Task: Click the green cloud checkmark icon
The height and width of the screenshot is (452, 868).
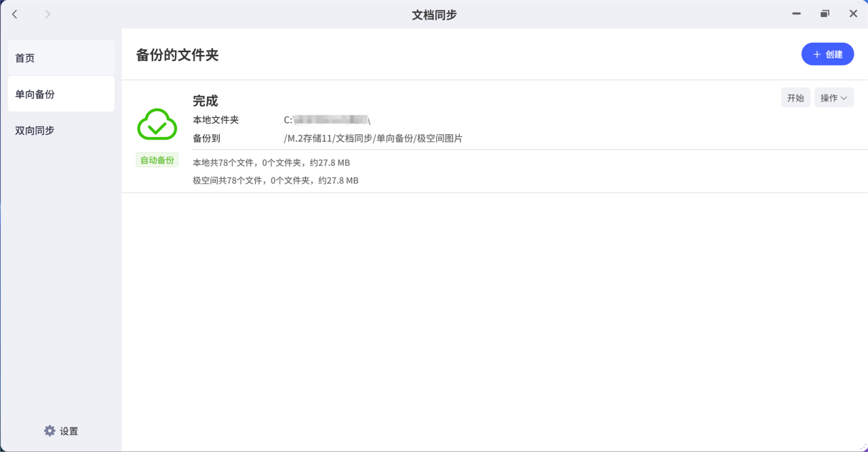Action: 157,124
